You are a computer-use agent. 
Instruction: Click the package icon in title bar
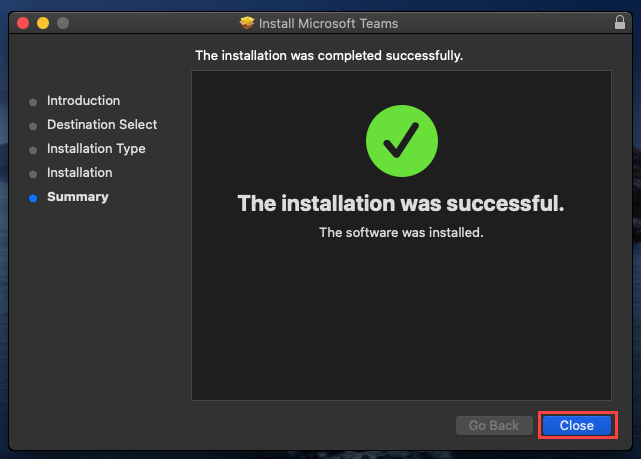pos(247,23)
